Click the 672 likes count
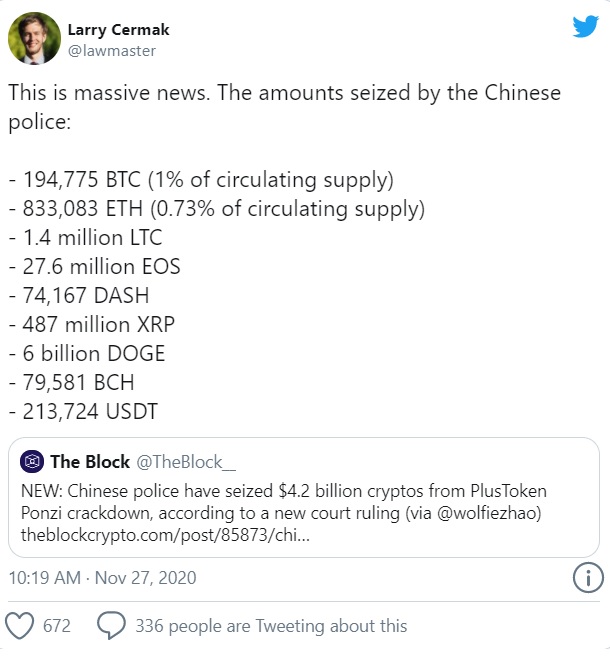Screen dimensions: 610x670 (57, 626)
